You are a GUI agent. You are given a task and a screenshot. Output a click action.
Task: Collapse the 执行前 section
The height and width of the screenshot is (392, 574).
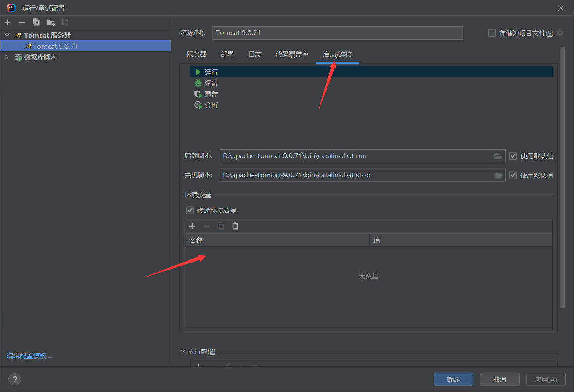(183, 352)
